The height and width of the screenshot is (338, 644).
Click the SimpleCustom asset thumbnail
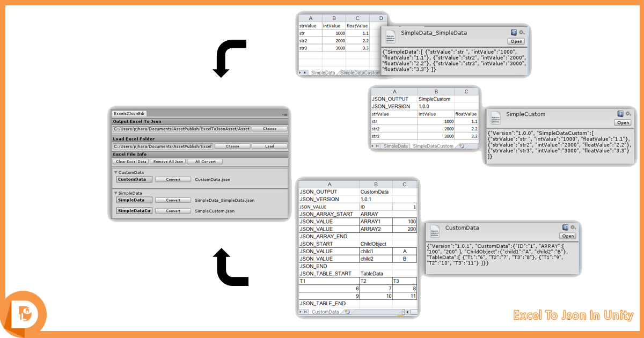tap(496, 117)
